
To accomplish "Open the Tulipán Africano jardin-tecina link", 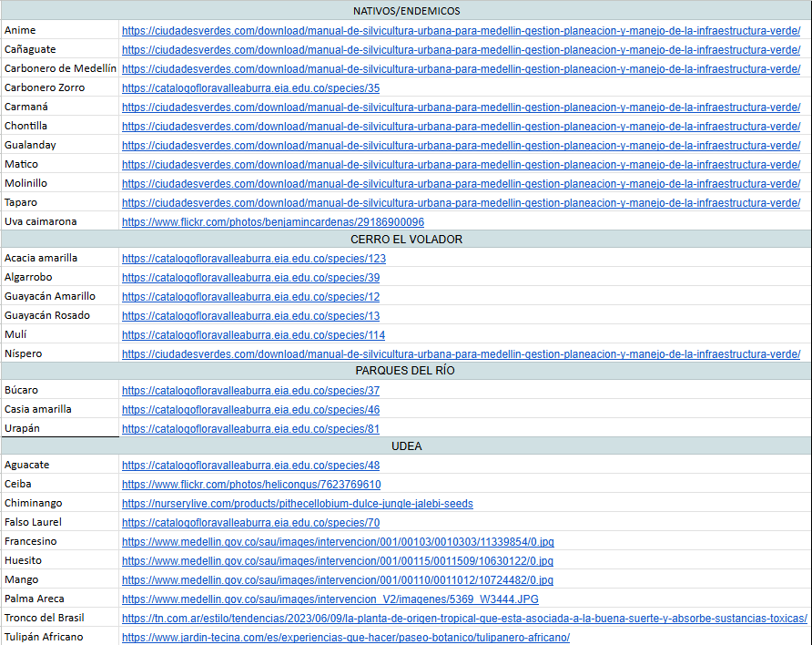I will click(346, 637).
